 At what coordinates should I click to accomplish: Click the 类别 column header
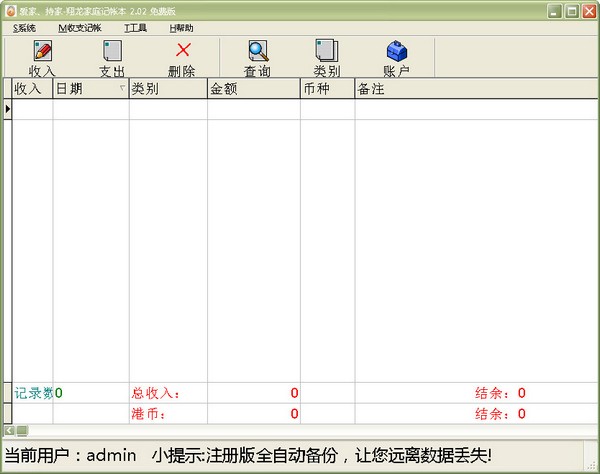[x=168, y=89]
